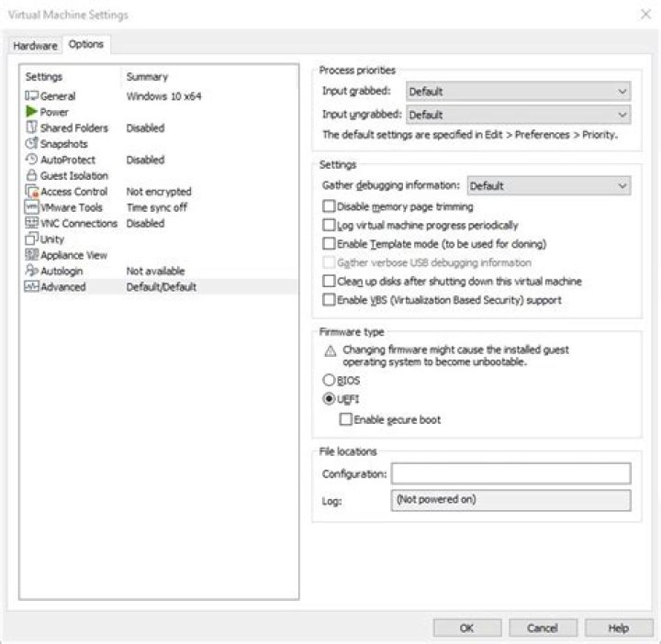
Task: Click the 'Default/Default' summary text
Action: click(162, 287)
